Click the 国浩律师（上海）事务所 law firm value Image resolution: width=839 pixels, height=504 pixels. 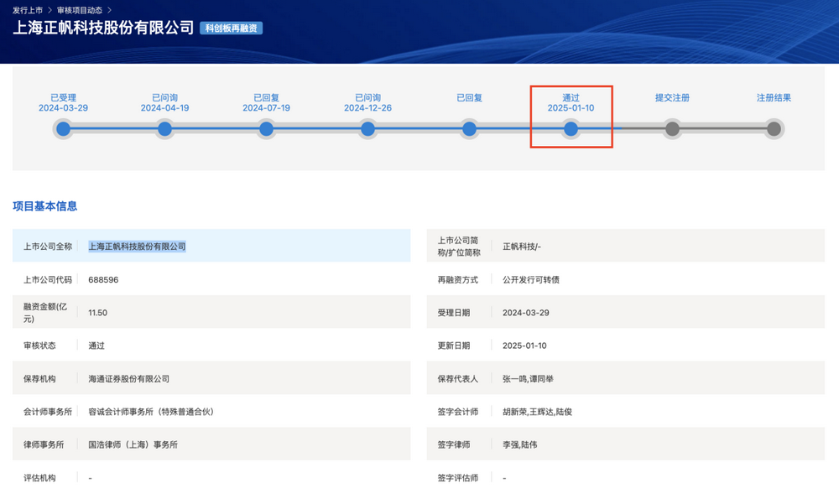point(133,444)
